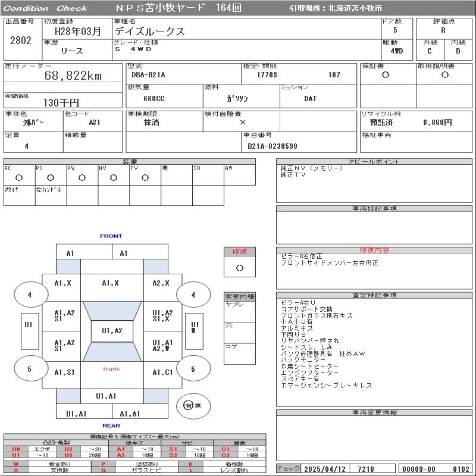Toggle the AC equipment circle mark
Image resolution: width=476 pixels, height=476 pixels.
pos(19,177)
